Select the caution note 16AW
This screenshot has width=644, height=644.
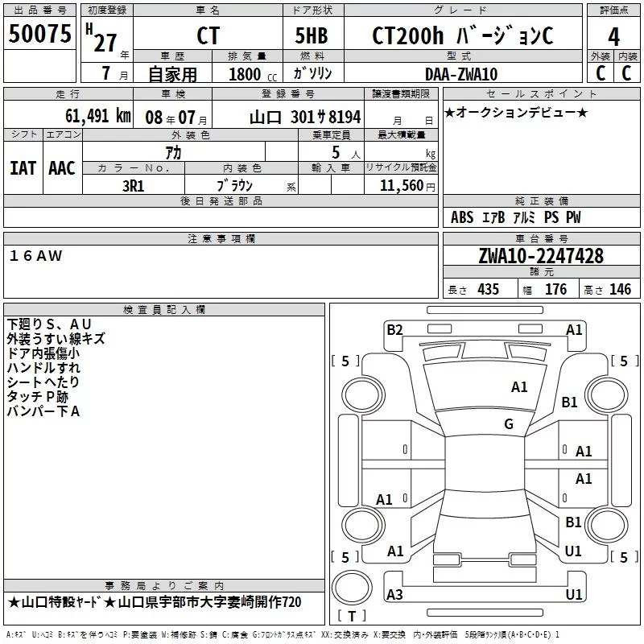35,256
